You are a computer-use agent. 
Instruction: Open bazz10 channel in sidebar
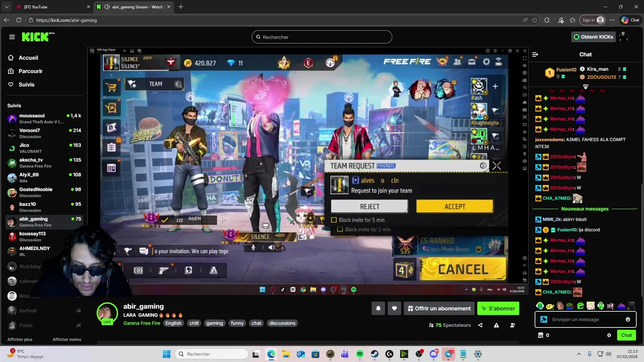click(x=44, y=207)
